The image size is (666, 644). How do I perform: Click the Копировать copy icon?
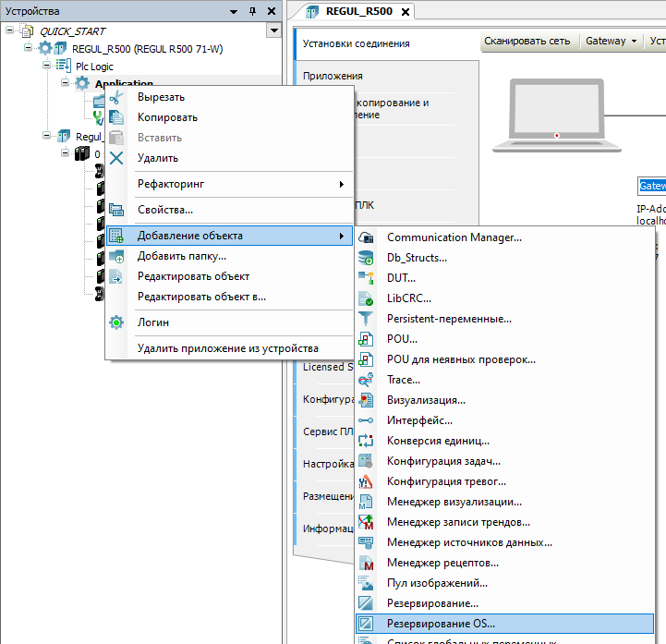pos(116,117)
